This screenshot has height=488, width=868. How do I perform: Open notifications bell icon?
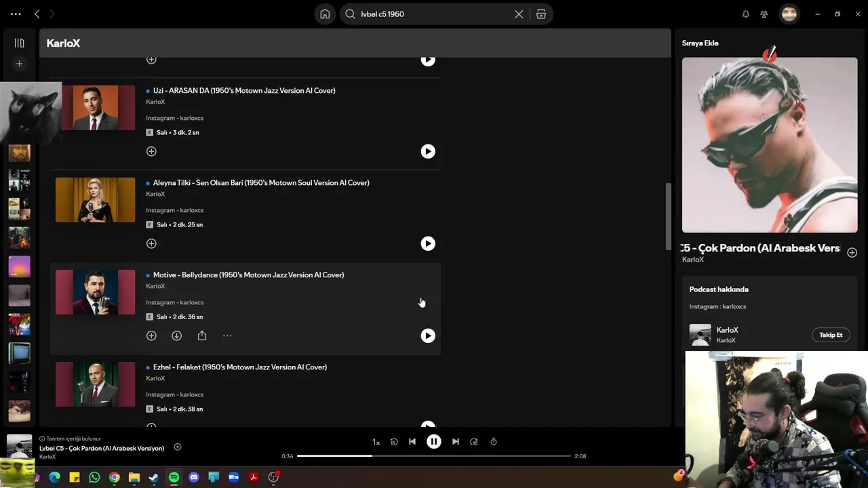pyautogui.click(x=746, y=14)
